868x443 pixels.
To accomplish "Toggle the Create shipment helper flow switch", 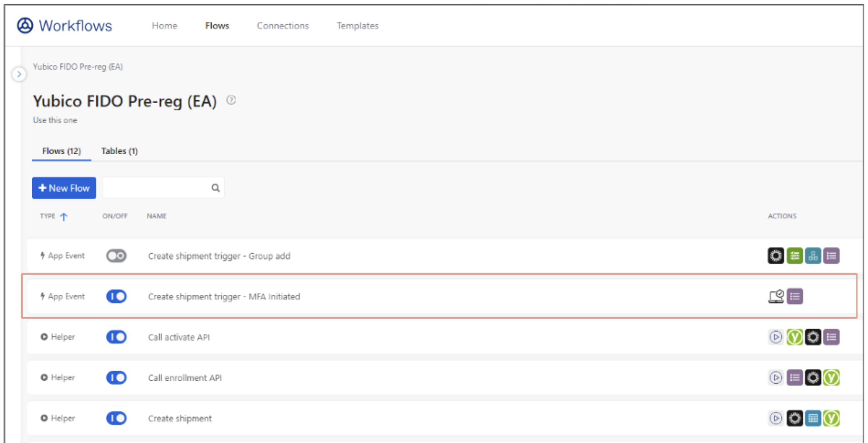I will coord(116,418).
